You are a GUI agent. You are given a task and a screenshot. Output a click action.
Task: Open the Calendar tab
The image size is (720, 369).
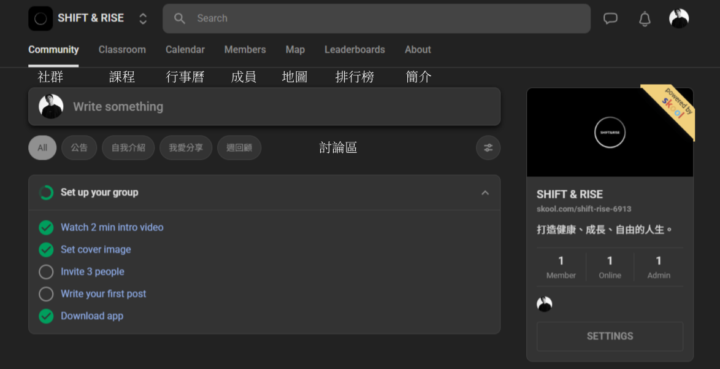click(185, 50)
